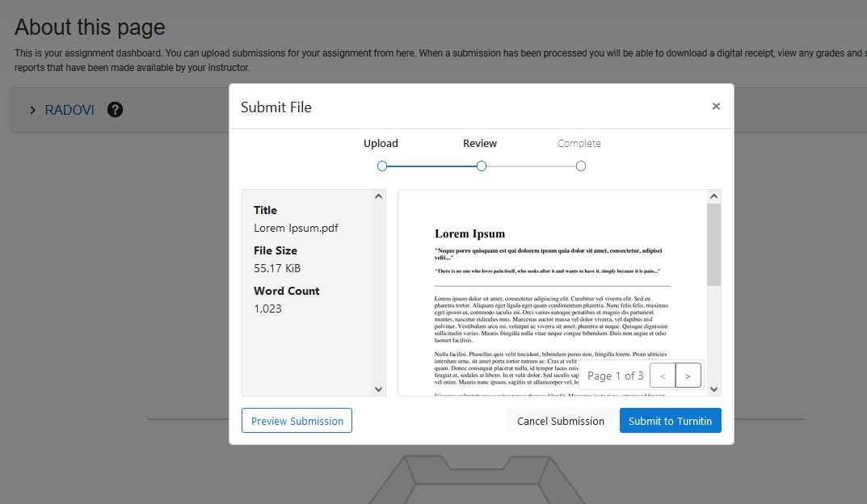Screen dimensions: 867x504
Task: Expand the RADOVI section chevron
Action: click(32, 110)
